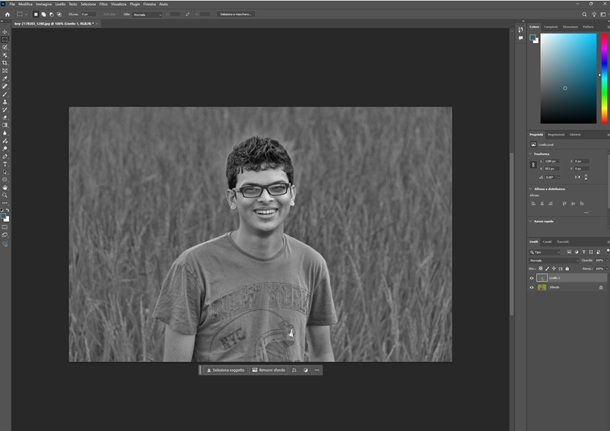The height and width of the screenshot is (431, 610).
Task: Select the Lasso tool
Action: pyautogui.click(x=5, y=47)
